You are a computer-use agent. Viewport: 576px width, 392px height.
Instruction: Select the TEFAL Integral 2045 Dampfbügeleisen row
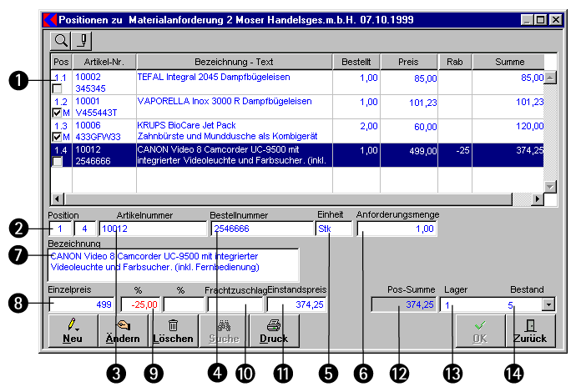point(297,83)
